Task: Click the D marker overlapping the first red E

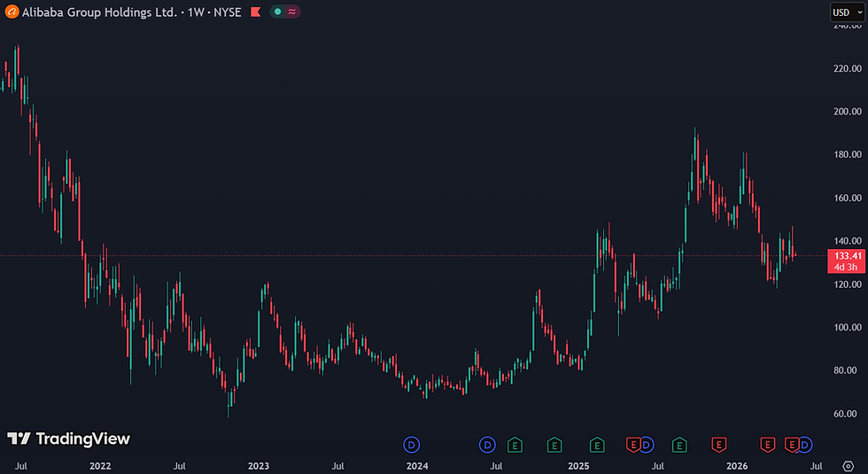Action: pos(647,445)
